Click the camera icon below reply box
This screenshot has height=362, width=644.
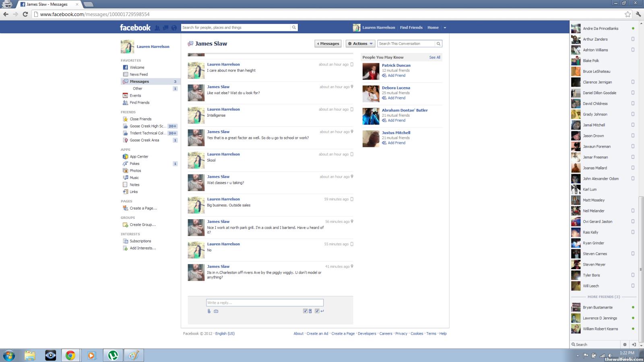click(x=216, y=311)
